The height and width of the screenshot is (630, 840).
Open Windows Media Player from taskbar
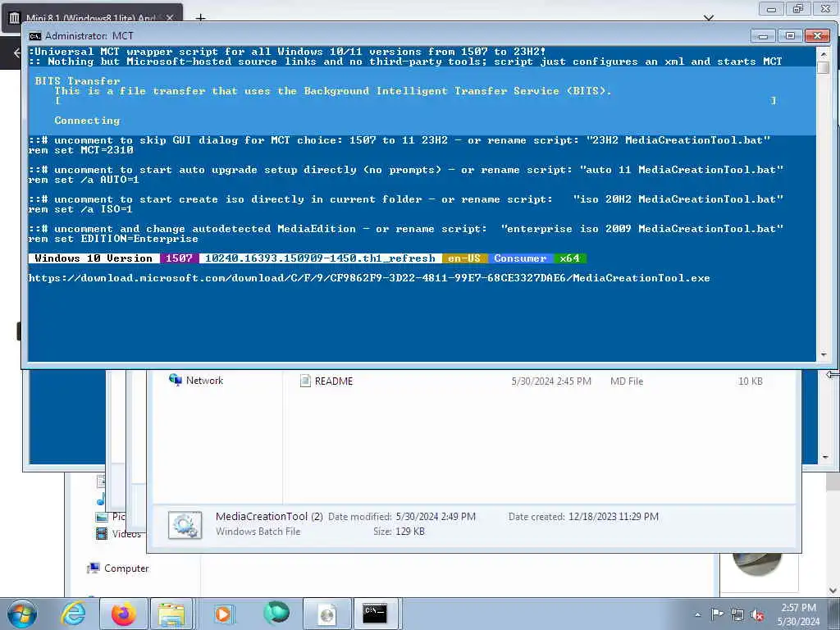coord(223,614)
